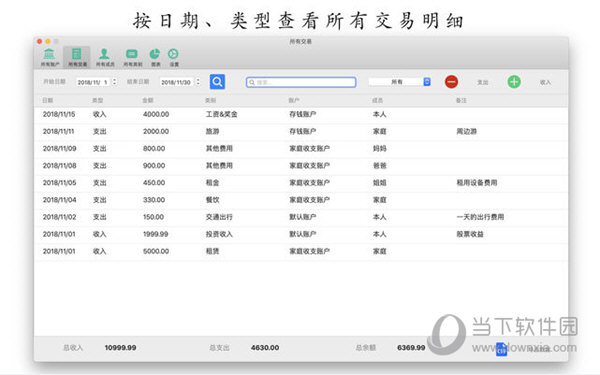Click the total expense value 4630.00

(265, 348)
